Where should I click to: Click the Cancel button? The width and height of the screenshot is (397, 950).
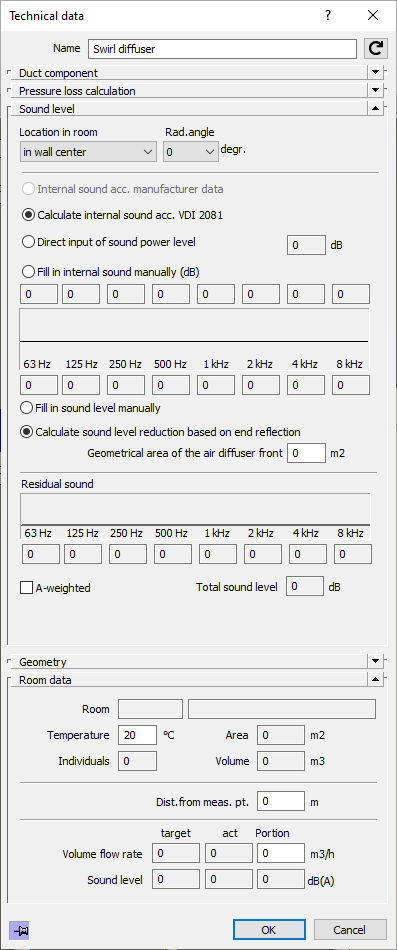[x=350, y=930]
